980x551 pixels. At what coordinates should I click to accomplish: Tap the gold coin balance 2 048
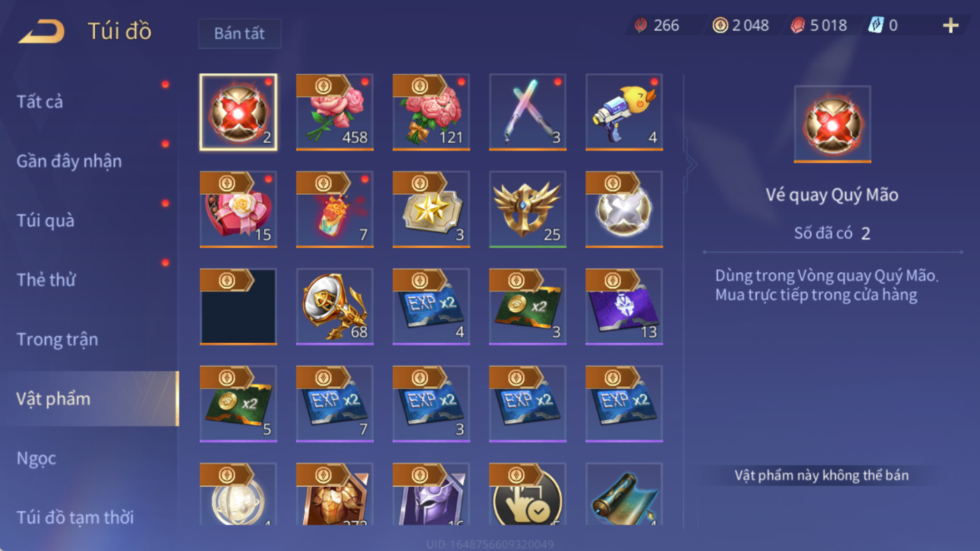coord(740,26)
